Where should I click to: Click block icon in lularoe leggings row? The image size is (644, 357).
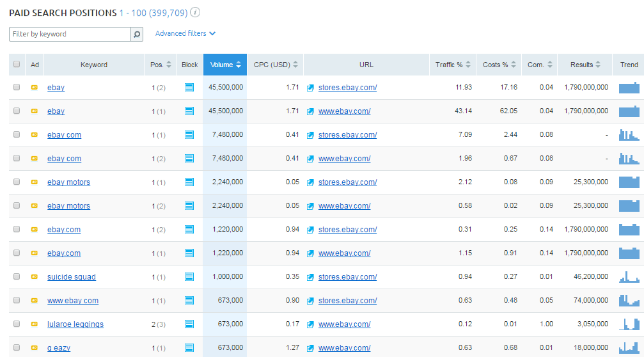[189, 324]
